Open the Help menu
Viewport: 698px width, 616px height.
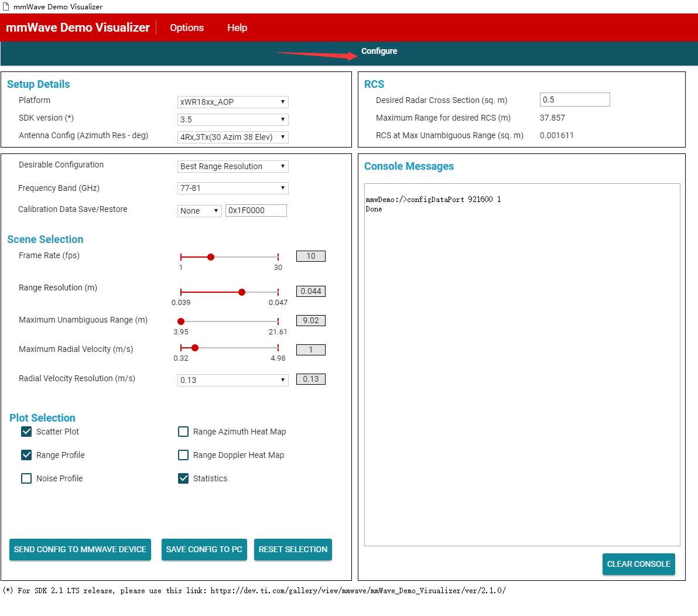[x=237, y=28]
